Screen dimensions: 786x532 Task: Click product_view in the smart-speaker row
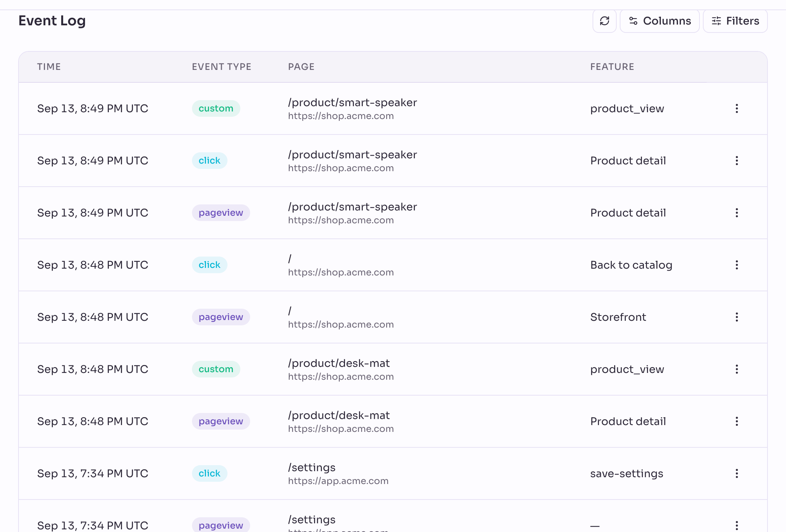(627, 108)
